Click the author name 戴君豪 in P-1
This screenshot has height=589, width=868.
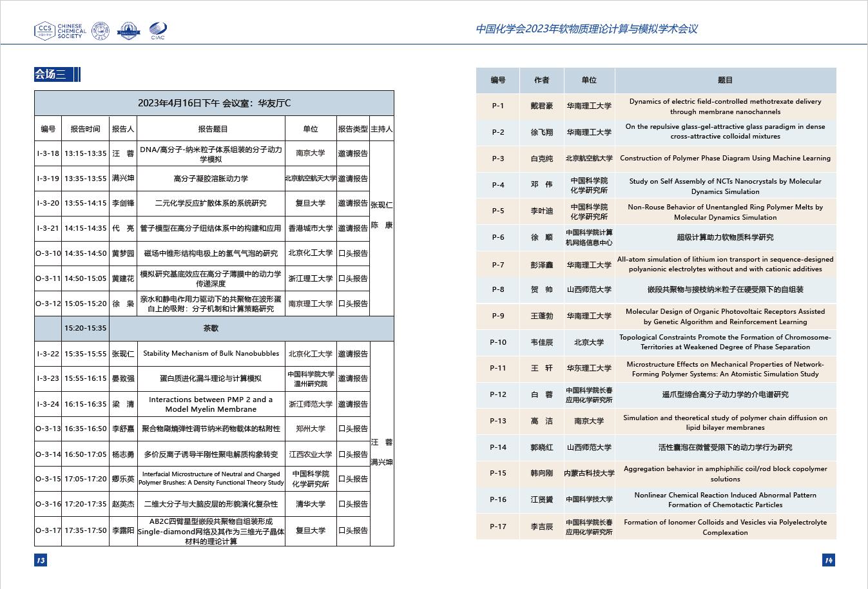point(541,106)
